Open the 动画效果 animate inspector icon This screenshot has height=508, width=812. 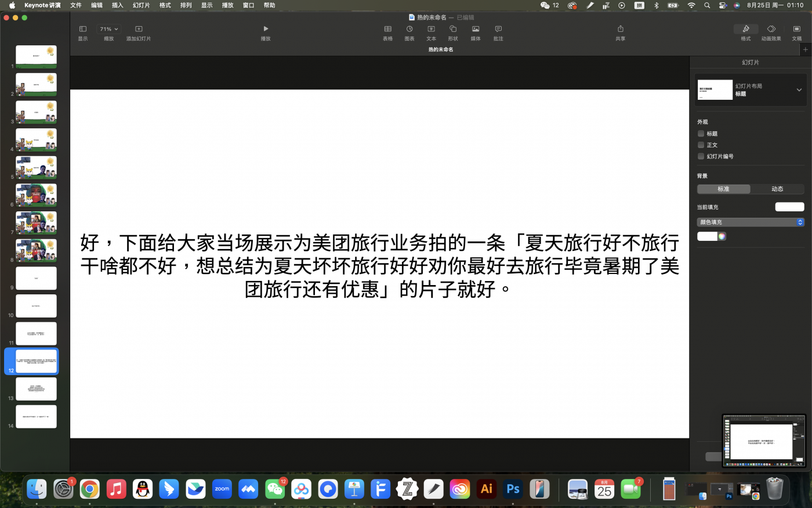click(771, 29)
